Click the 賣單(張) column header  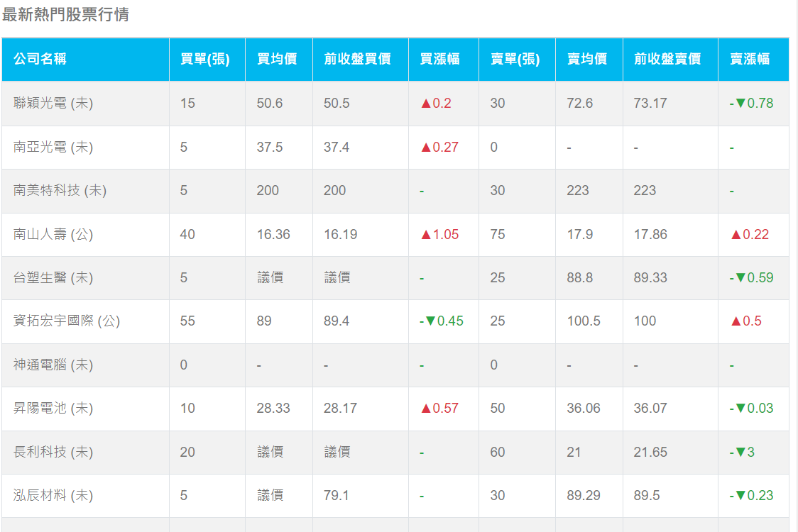tap(517, 59)
